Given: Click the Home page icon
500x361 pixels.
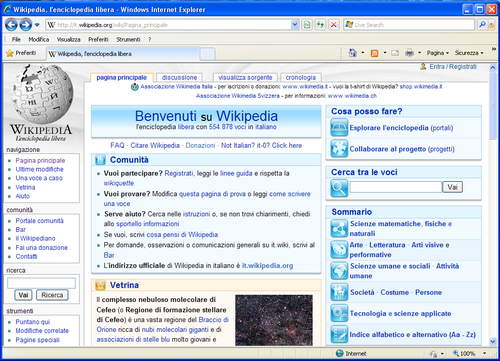Looking at the screenshot, I should tap(353, 53).
